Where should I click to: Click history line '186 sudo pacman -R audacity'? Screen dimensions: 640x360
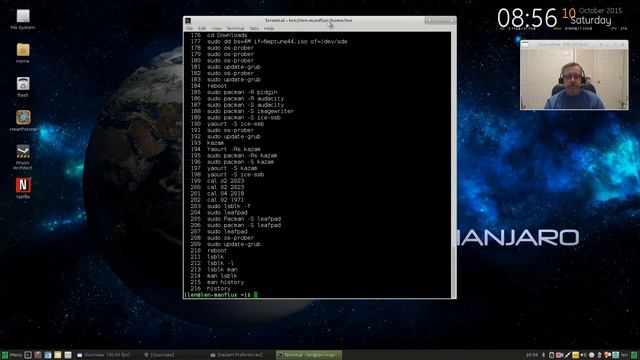237,99
